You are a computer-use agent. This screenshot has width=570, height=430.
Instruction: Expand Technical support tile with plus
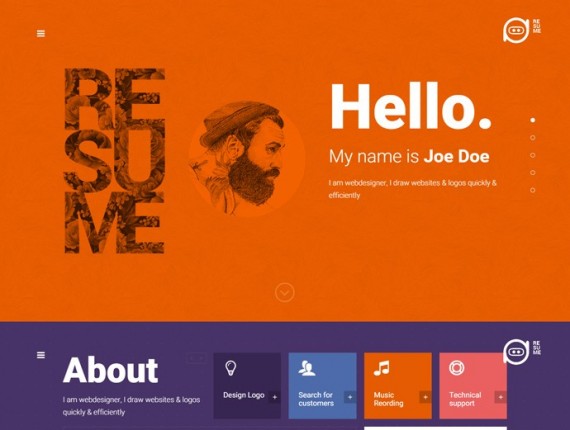click(x=501, y=397)
